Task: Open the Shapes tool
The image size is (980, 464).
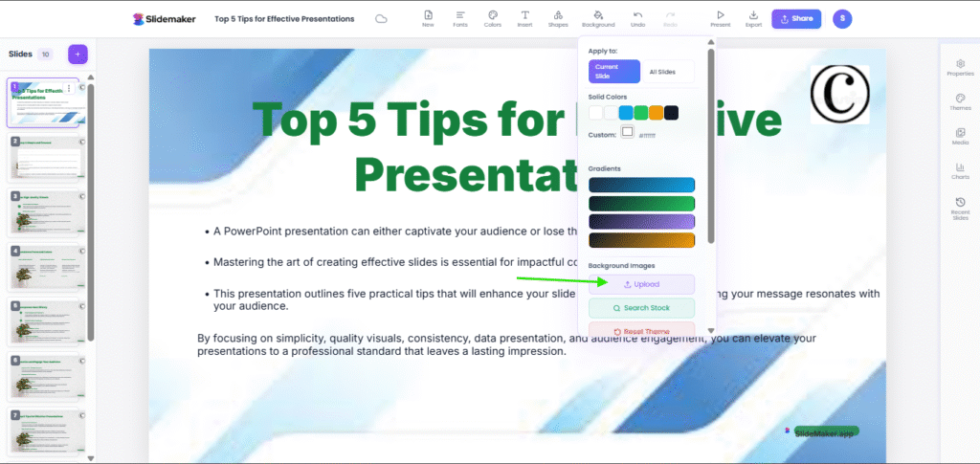Action: tap(557, 18)
